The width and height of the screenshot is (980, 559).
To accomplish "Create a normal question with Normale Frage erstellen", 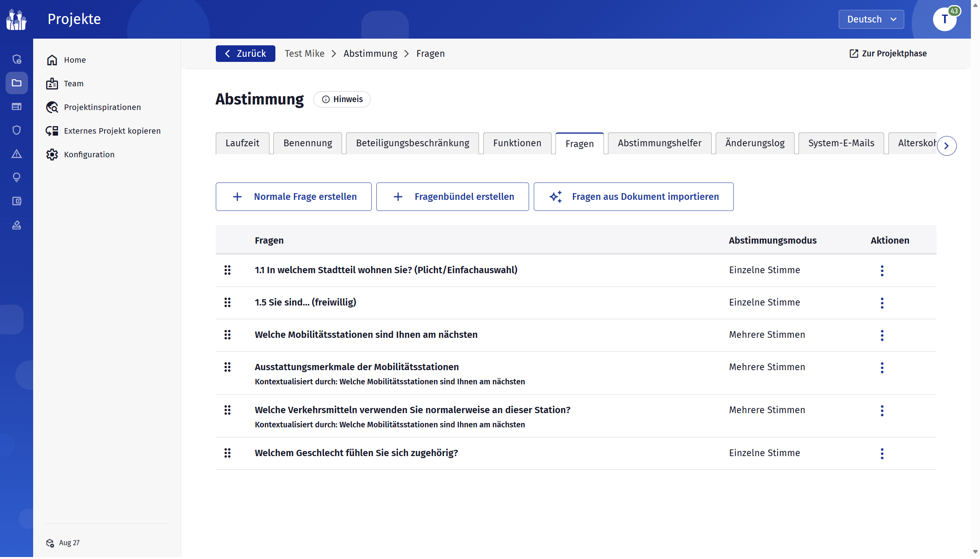I will click(x=294, y=197).
